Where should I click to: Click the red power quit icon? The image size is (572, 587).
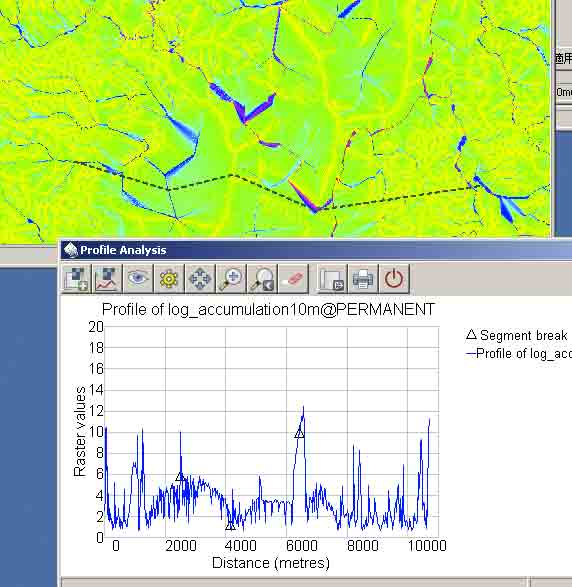click(394, 279)
